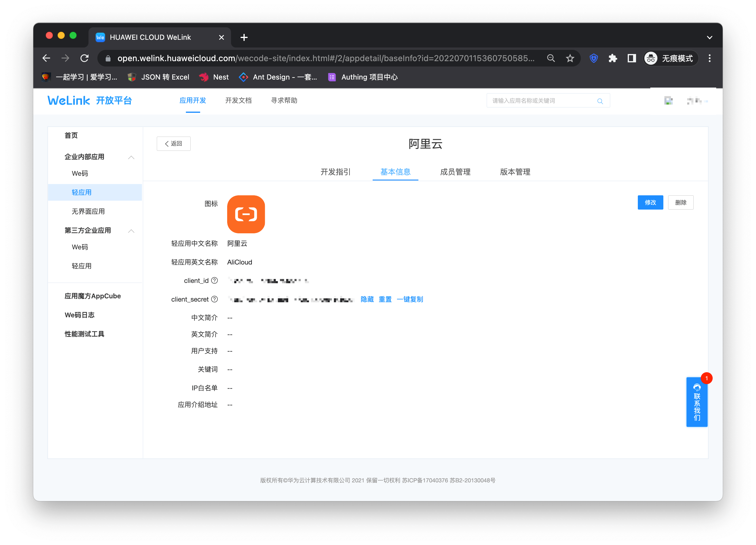
Task: Bookmark this page with the star icon
Action: click(570, 58)
